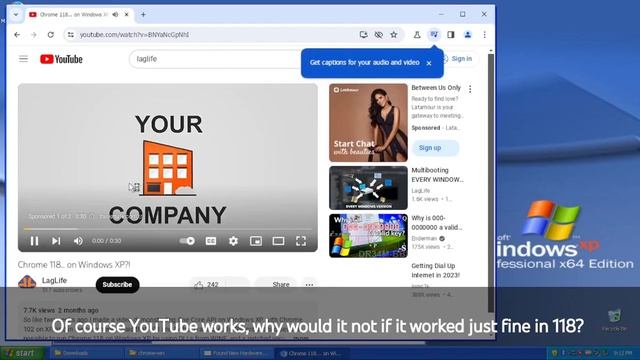This screenshot has width=640, height=360.
Task: Click the third-party cookies eye icon
Action: [379, 35]
